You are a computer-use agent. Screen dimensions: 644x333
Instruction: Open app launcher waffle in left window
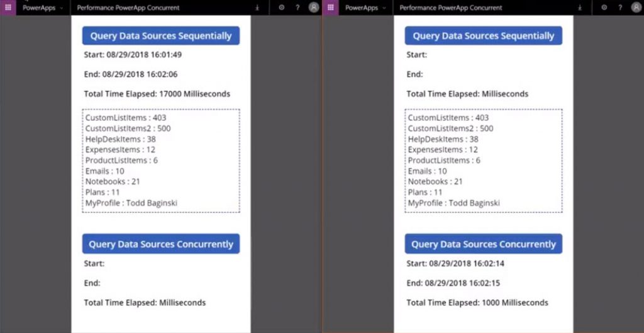(x=8, y=8)
